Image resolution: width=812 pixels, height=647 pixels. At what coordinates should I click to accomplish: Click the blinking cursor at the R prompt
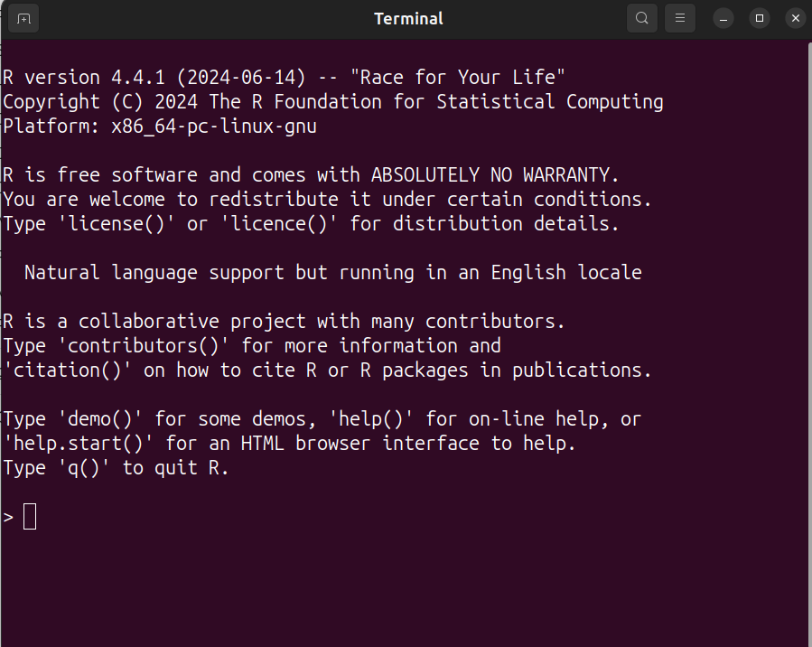(x=30, y=515)
